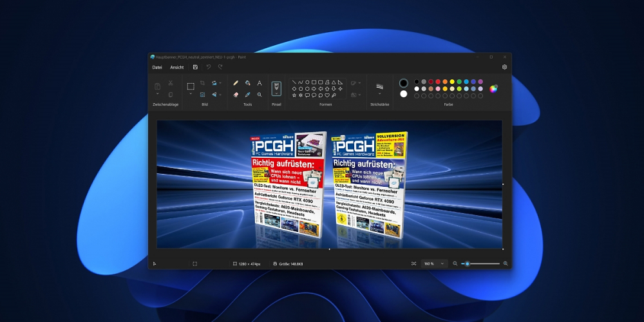The height and width of the screenshot is (322, 644).
Task: Select Color 2 white circle
Action: [404, 94]
